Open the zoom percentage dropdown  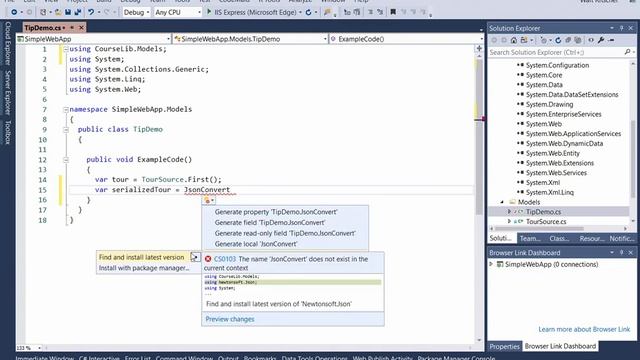click(39, 348)
